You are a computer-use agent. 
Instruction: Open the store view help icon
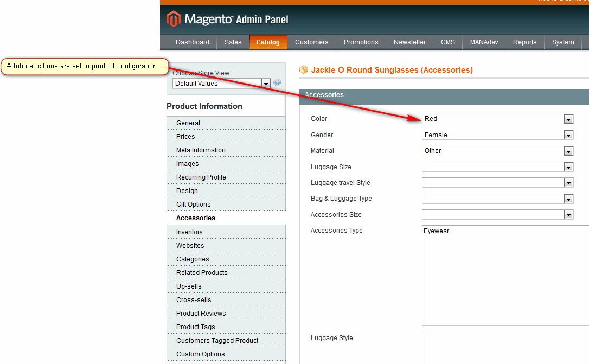(277, 82)
